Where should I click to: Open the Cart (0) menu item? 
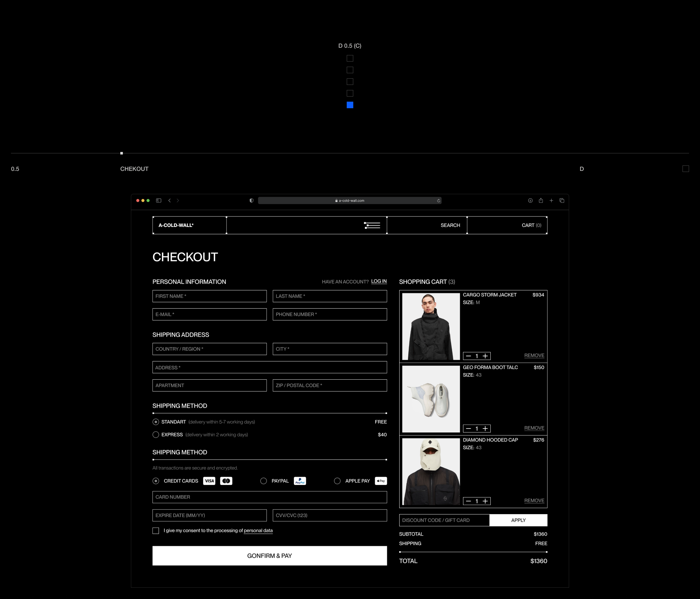click(531, 225)
